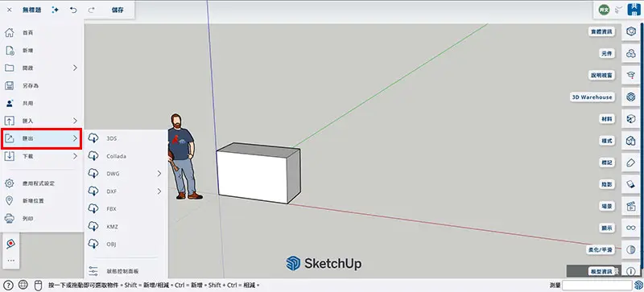644x292 pixels.
Task: Collapse the 匯出 export submenu arrow
Action: click(x=75, y=138)
